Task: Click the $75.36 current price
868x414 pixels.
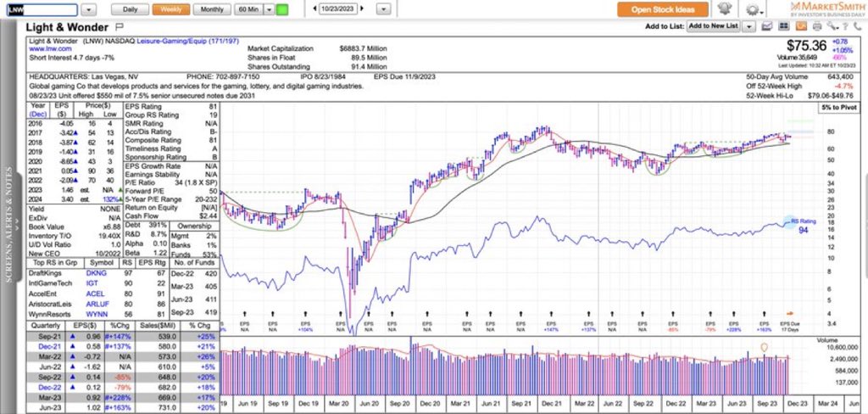Action: pyautogui.click(x=806, y=46)
